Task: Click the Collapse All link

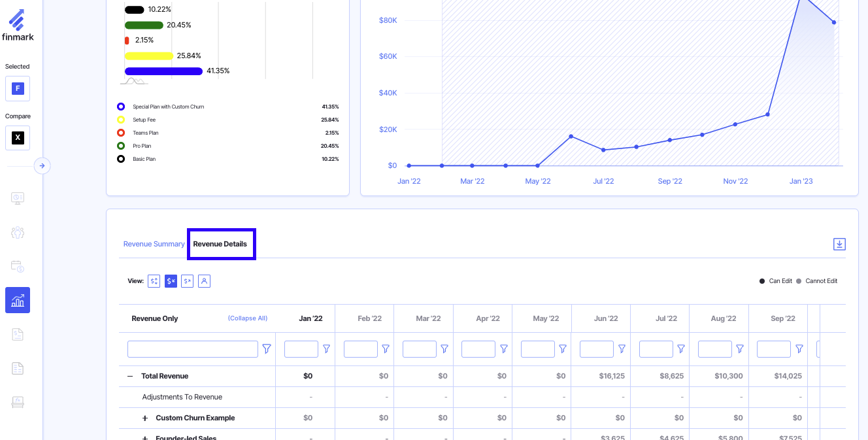Action: [x=247, y=318]
